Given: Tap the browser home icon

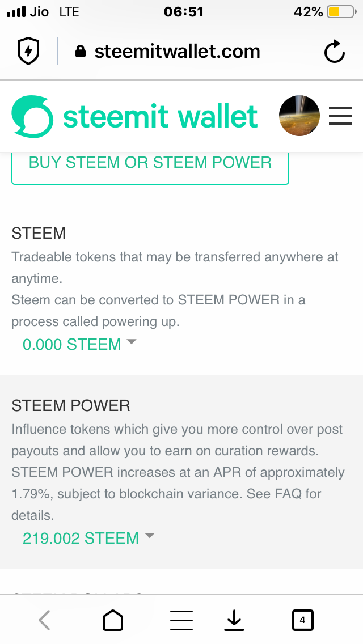Looking at the screenshot, I should (x=113, y=620).
